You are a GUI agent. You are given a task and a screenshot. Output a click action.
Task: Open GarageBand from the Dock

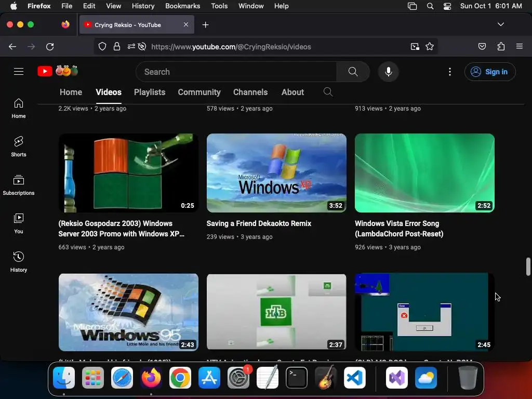click(x=326, y=378)
